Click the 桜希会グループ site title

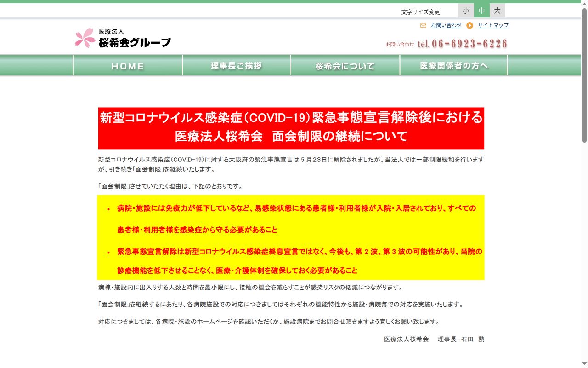point(135,43)
